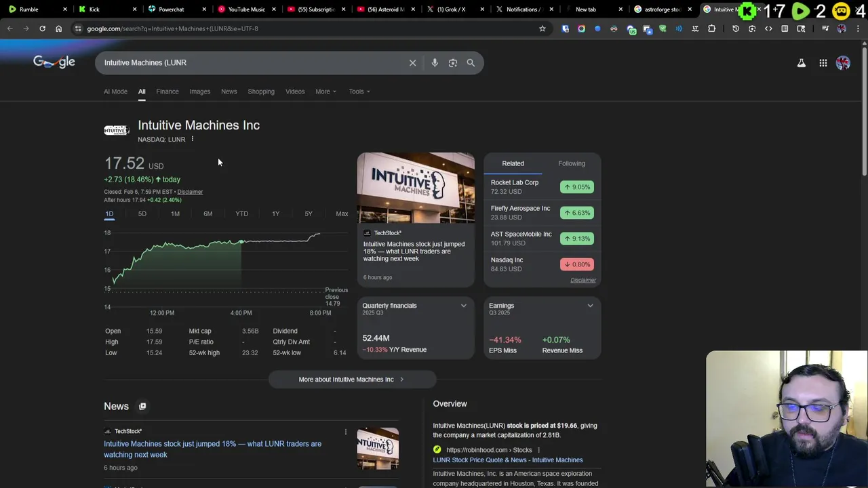868x488 pixels.
Task: Reload the page in the browser toolbar
Action: tap(42, 28)
